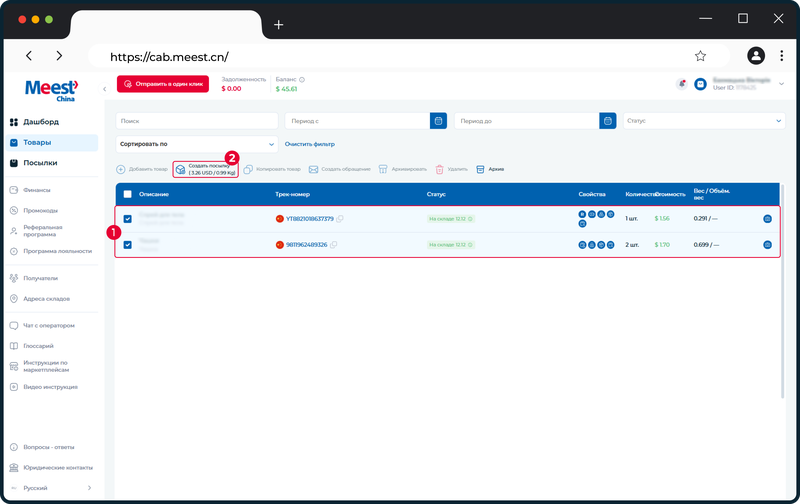The width and height of the screenshot is (800, 504).
Task: Open Вопросы - ответы in the sidebar
Action: pyautogui.click(x=42, y=447)
